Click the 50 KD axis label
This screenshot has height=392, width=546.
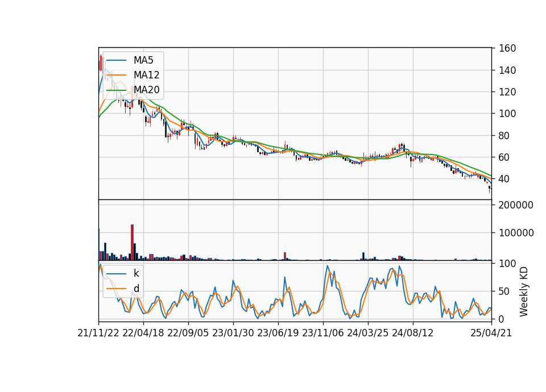pyautogui.click(x=504, y=291)
